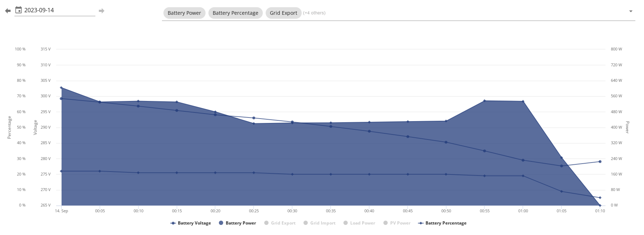Image resolution: width=644 pixels, height=235 pixels.
Task: Show the (+4 others) selected series
Action: pos(314,13)
